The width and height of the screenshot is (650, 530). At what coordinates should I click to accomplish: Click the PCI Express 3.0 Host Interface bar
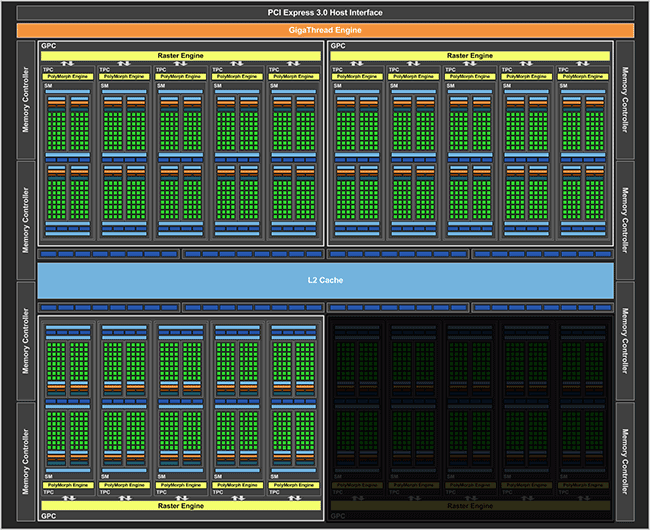point(324,12)
